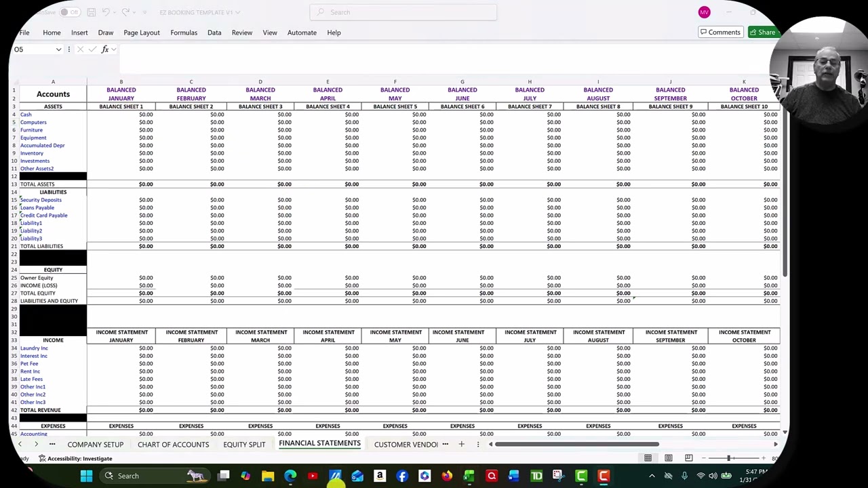
Task: Open the Help ribbon tab
Action: pos(334,33)
